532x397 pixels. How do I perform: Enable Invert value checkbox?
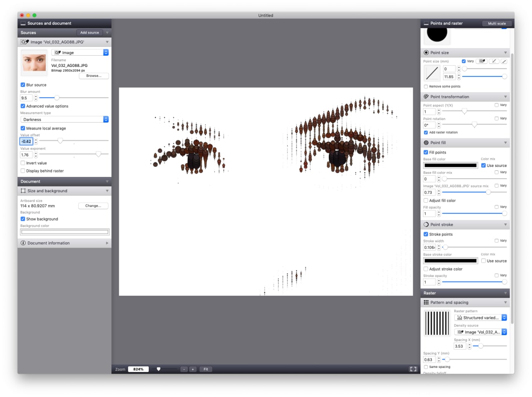23,163
